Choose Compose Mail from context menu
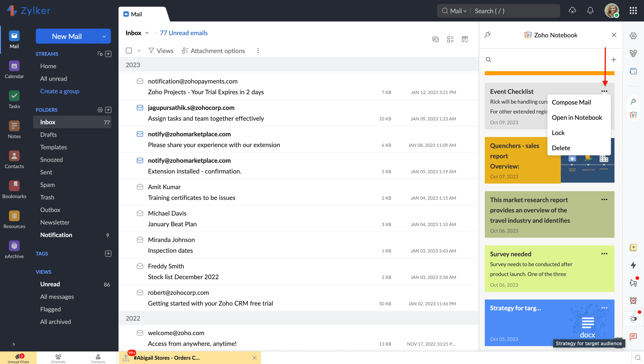This screenshot has width=644, height=364. coord(571,102)
